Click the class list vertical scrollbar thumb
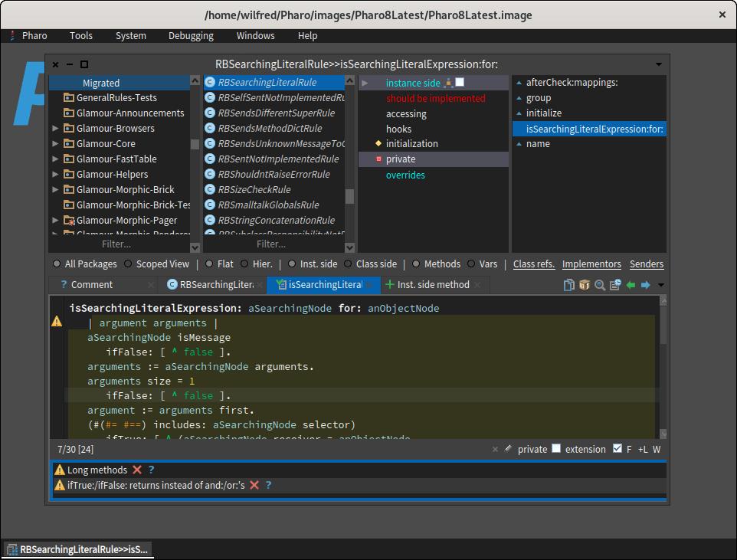 click(x=349, y=197)
